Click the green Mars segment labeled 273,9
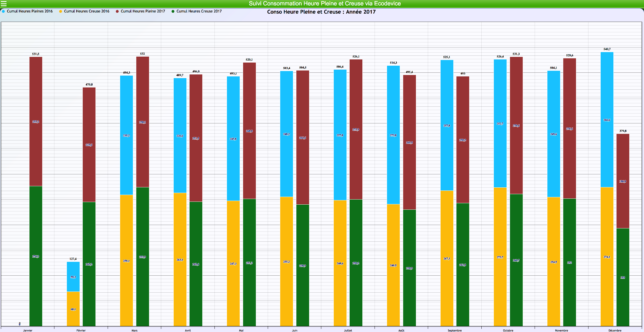 point(143,257)
